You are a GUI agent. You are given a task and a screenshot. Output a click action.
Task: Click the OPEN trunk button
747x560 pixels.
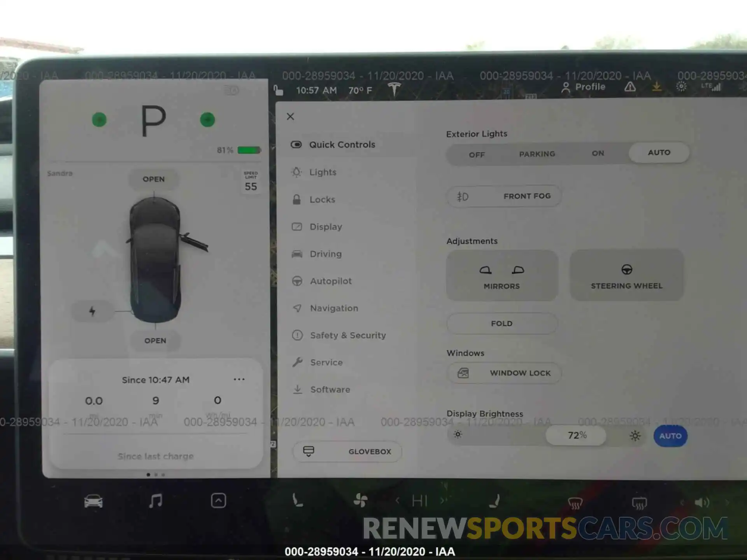[x=155, y=340]
